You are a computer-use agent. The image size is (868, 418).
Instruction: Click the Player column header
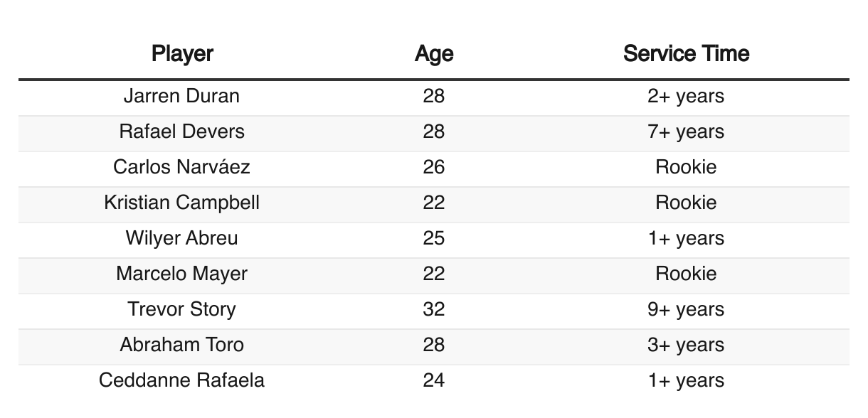pos(182,54)
